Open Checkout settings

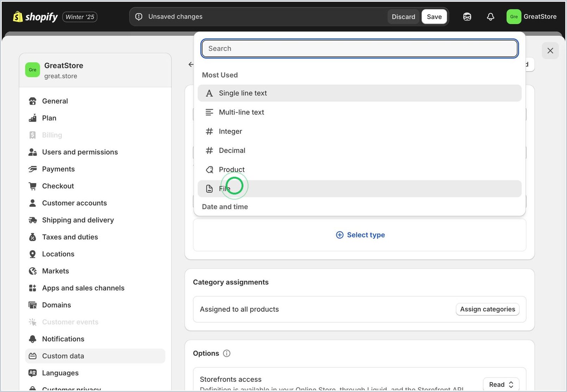[x=95, y=186]
